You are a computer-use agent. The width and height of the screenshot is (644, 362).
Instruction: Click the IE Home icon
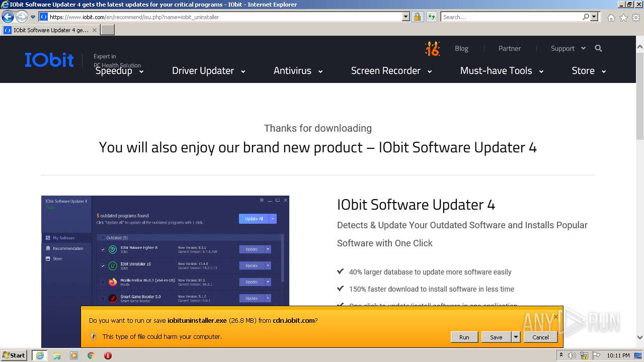(x=611, y=18)
